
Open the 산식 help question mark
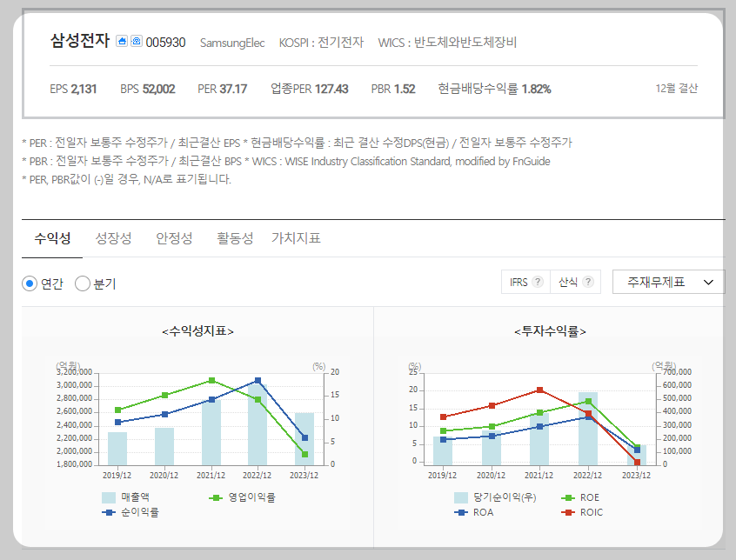coord(588,282)
